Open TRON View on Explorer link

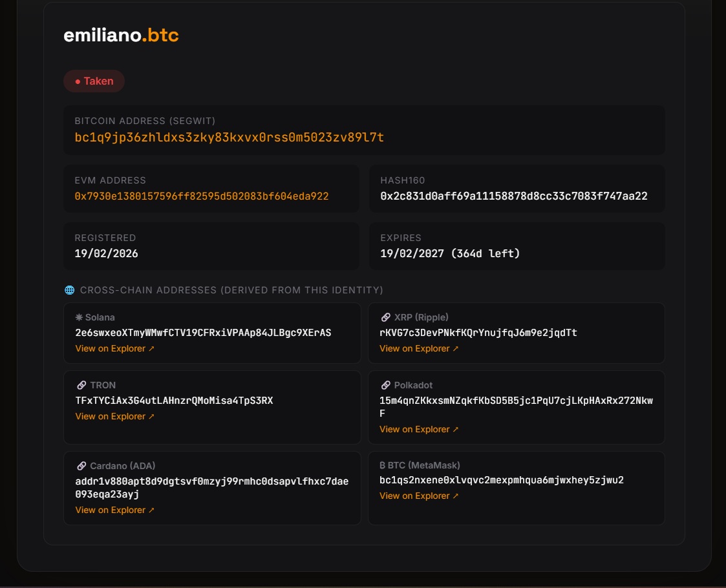pos(114,417)
